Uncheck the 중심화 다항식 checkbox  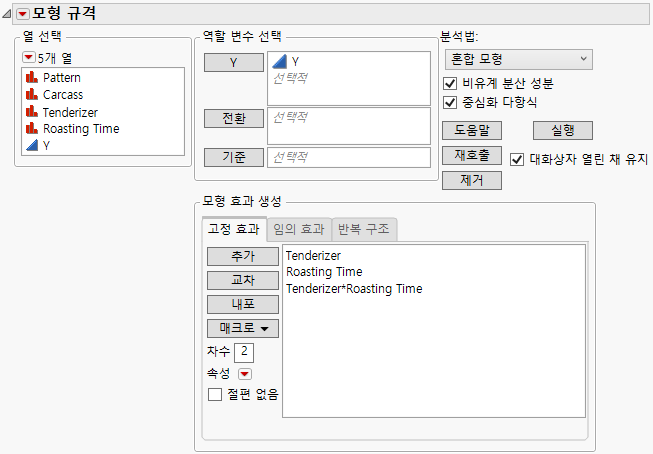point(450,102)
